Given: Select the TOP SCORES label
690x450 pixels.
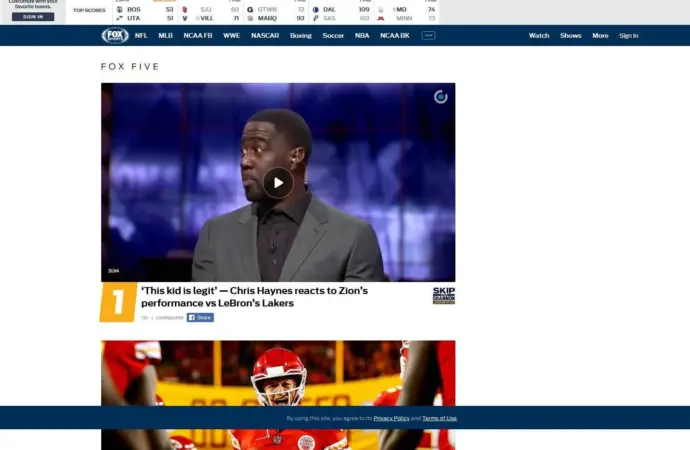Looking at the screenshot, I should 89,10.
